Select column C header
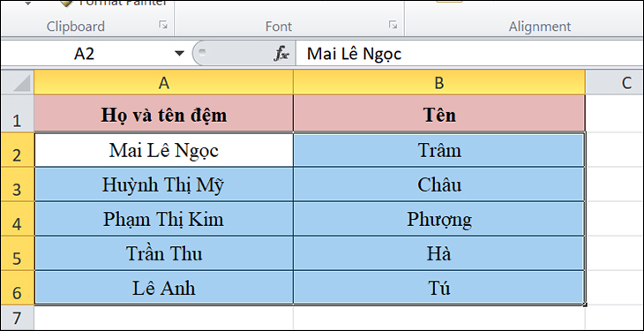The height and width of the screenshot is (331, 644). click(614, 83)
